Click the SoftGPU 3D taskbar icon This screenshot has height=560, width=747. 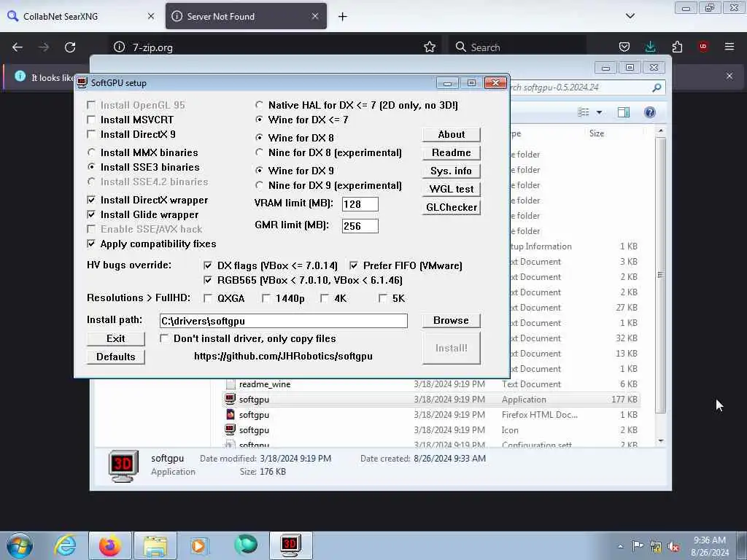pyautogui.click(x=290, y=545)
